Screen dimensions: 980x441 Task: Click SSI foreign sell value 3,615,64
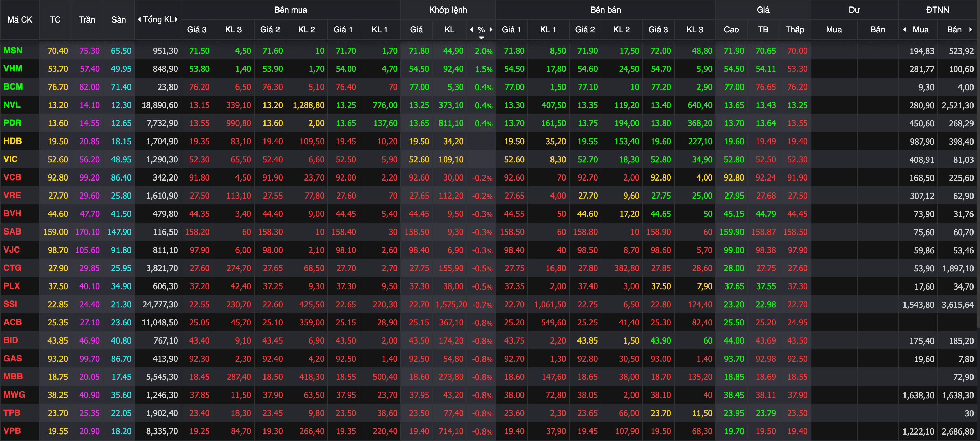coord(957,305)
